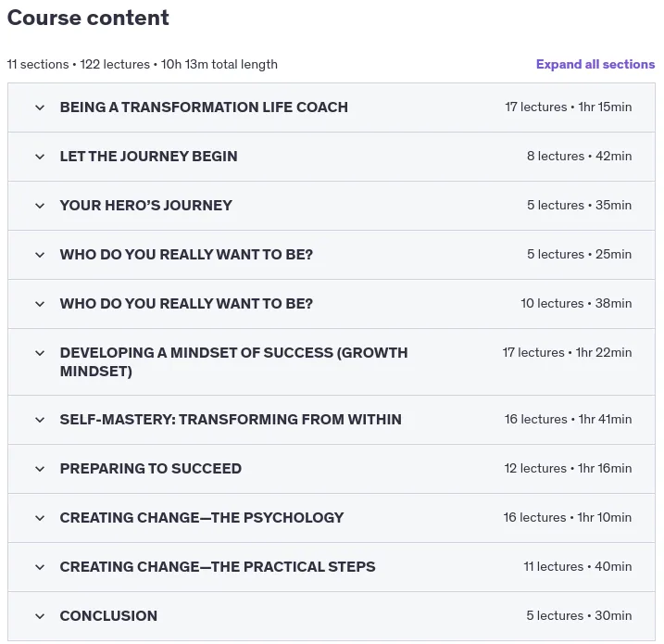The height and width of the screenshot is (644, 664).
Task: Expand Creating Change—The Psychology chevron
Action: (40, 518)
